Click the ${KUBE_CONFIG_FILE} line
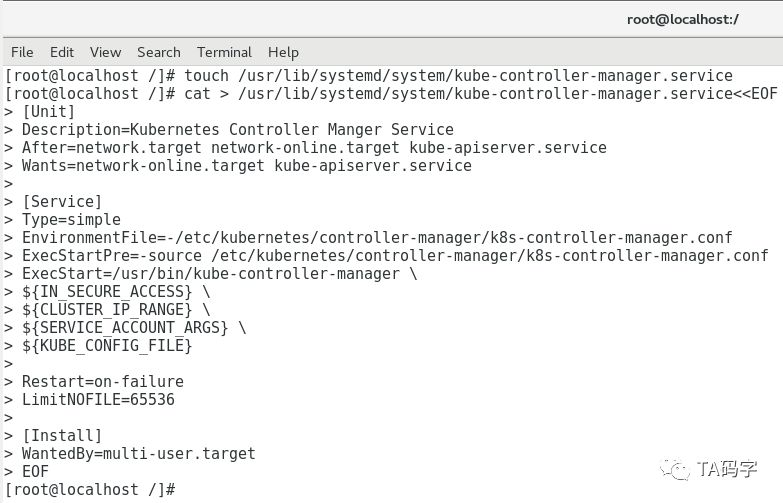 (x=107, y=345)
